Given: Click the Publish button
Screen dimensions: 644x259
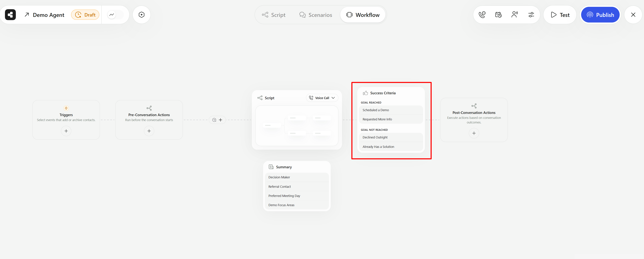Looking at the screenshot, I should click(600, 15).
